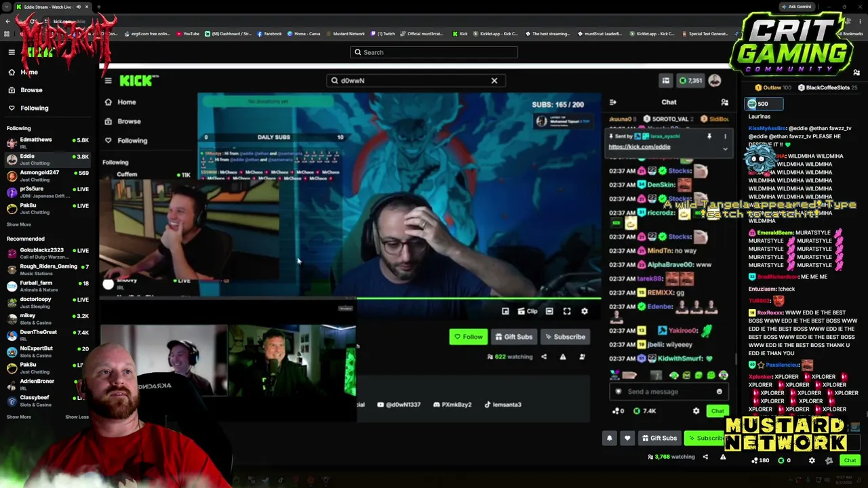Click the outer Chat send button
This screenshot has width=868, height=488.
[850, 461]
